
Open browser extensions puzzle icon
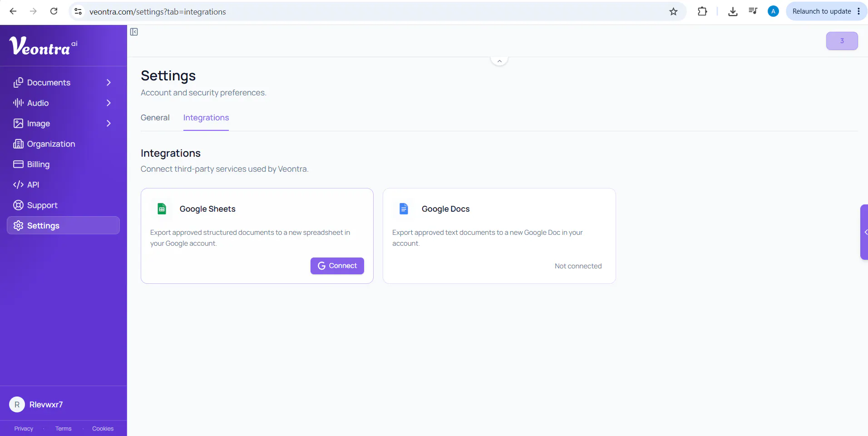click(x=702, y=11)
